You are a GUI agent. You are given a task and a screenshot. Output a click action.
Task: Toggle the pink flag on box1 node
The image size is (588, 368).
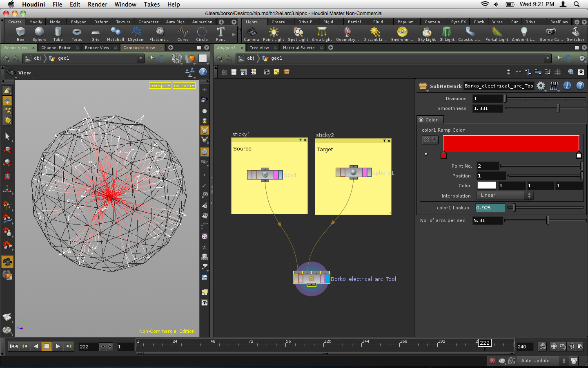[276, 175]
